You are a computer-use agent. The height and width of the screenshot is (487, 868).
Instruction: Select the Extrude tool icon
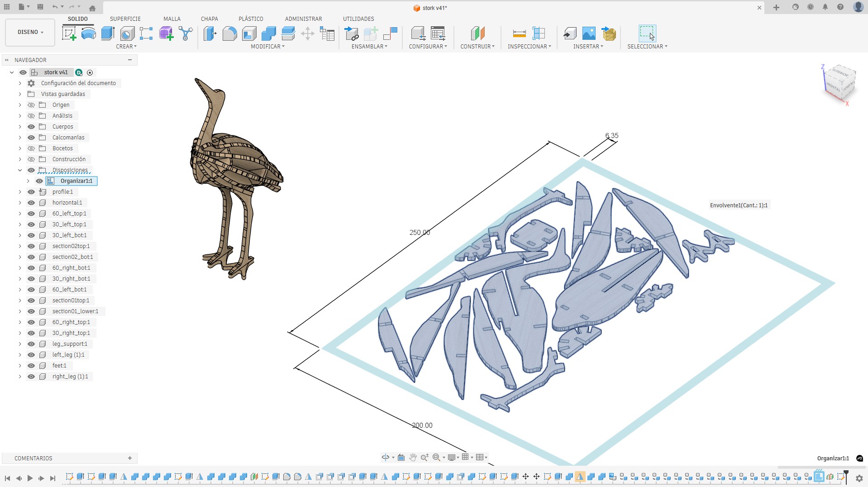(x=108, y=33)
